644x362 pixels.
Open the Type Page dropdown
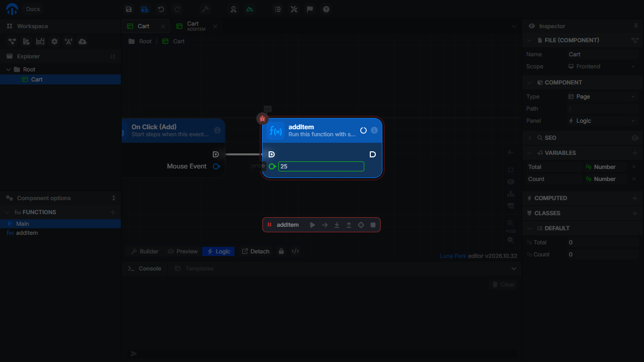[602, 97]
